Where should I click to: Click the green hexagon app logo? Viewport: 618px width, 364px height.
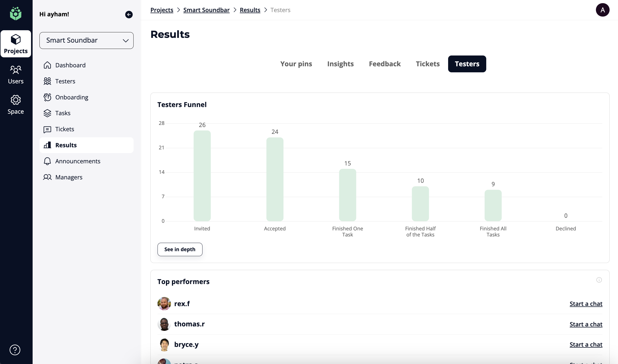point(16,14)
